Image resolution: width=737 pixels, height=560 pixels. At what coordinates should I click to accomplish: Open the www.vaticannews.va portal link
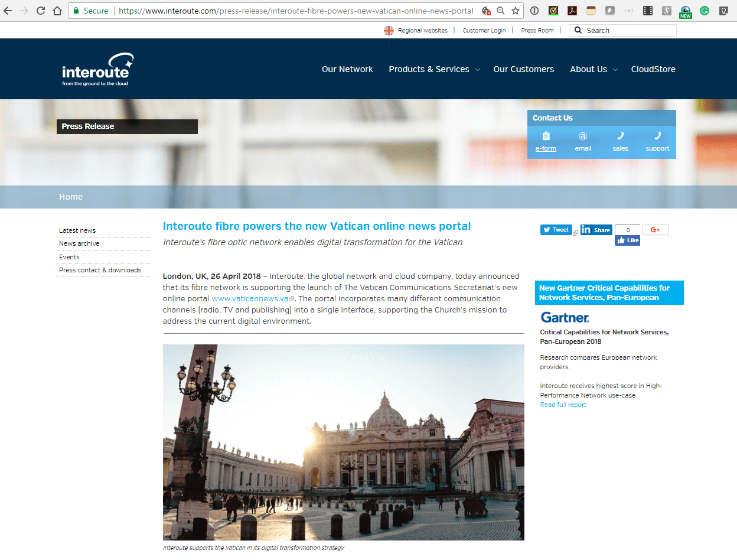click(250, 298)
